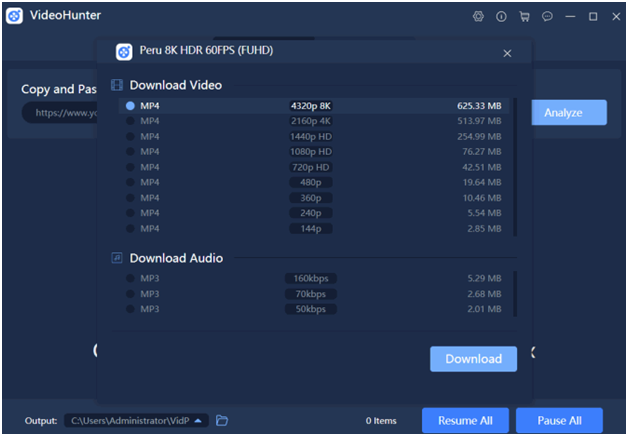Select MP4 1440p HD radio button

tap(130, 137)
